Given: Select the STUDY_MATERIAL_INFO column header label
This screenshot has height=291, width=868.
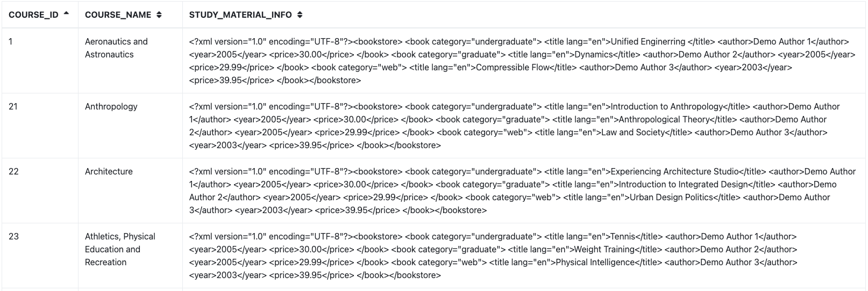Looking at the screenshot, I should point(240,15).
